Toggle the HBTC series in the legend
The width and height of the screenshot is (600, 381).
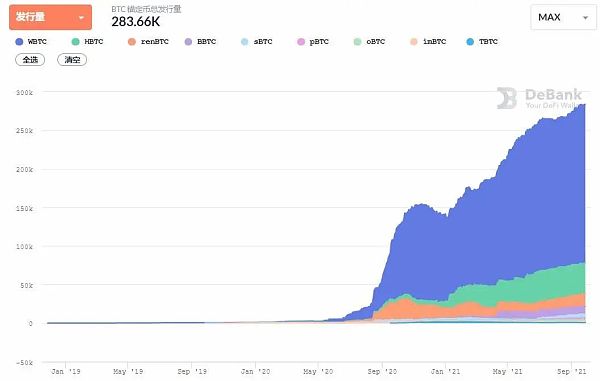coord(87,42)
